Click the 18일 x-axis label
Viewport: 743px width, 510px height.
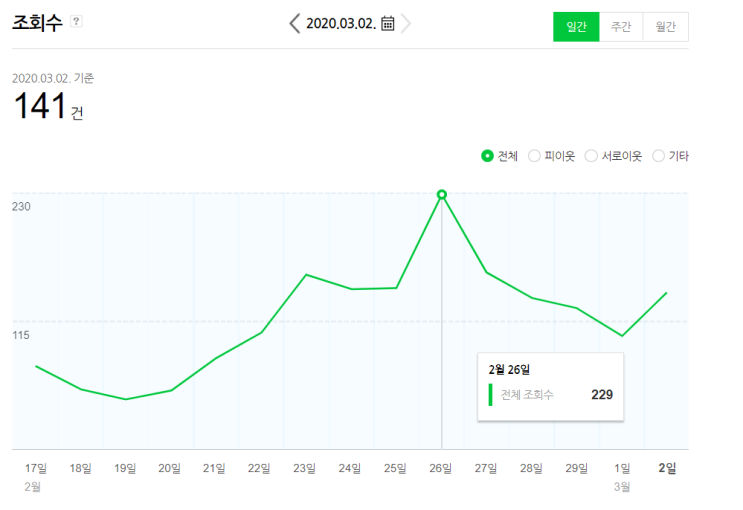coord(81,468)
